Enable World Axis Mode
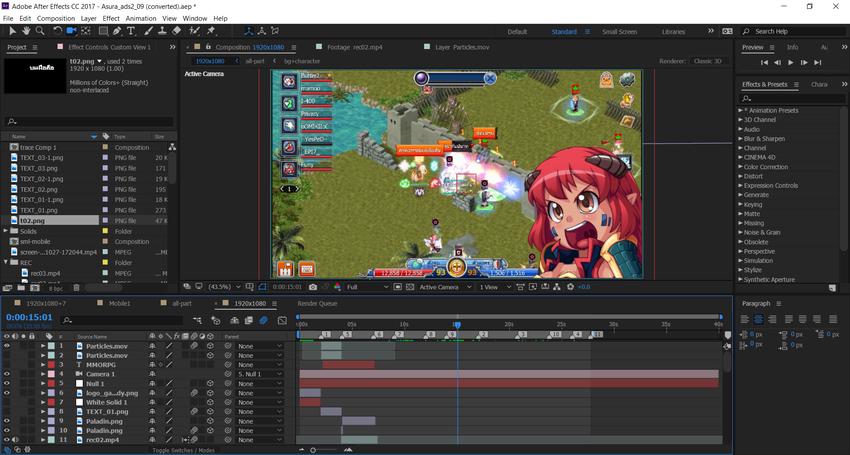 coord(262,31)
